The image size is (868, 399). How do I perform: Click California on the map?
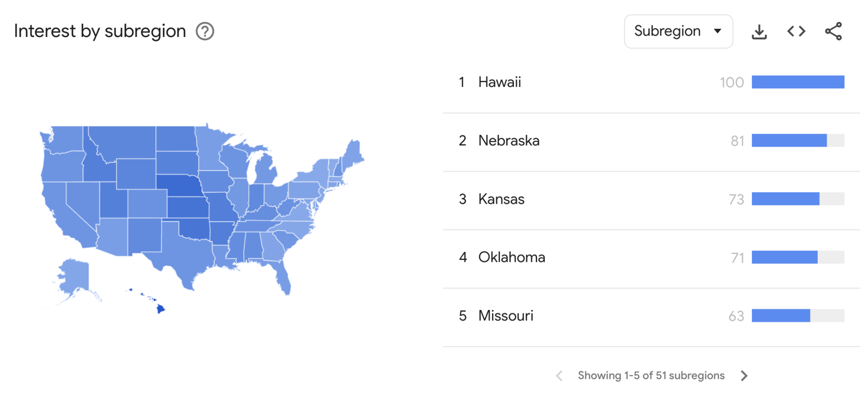pyautogui.click(x=64, y=215)
